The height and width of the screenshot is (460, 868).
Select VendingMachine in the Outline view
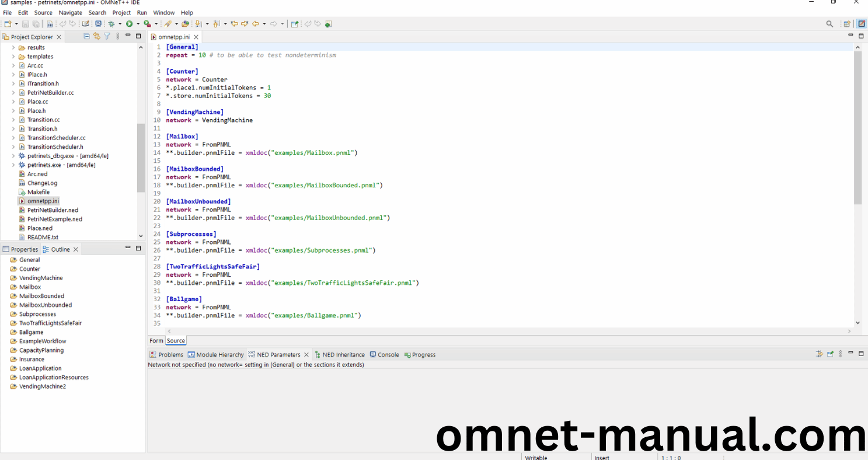pyautogui.click(x=41, y=278)
